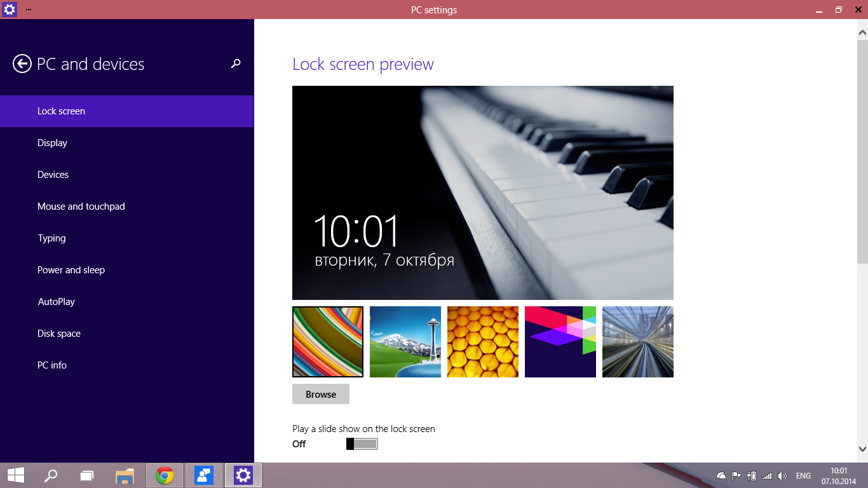Screen dimensions: 868x488
Task: Launch Google Chrome from the taskbar
Action: click(x=165, y=475)
